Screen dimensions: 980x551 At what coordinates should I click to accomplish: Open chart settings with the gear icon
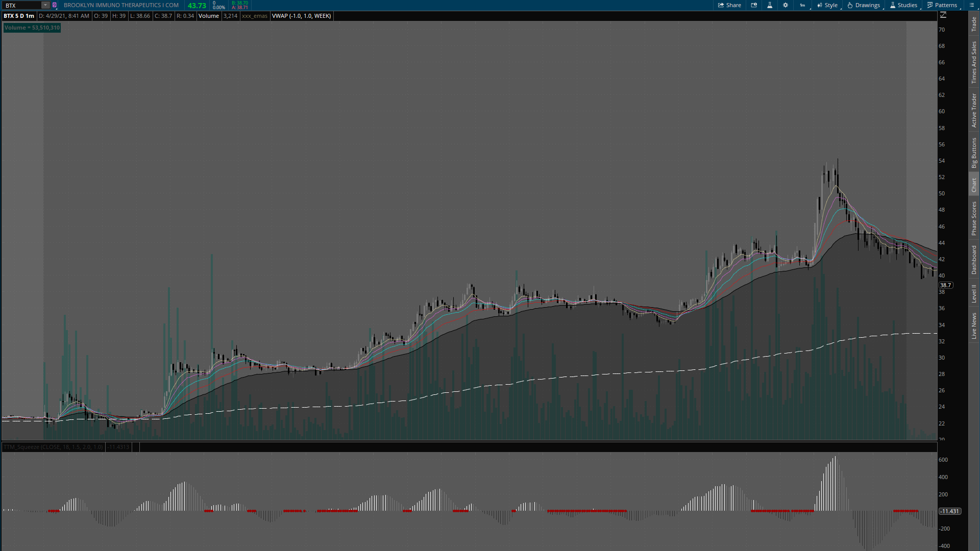point(786,5)
